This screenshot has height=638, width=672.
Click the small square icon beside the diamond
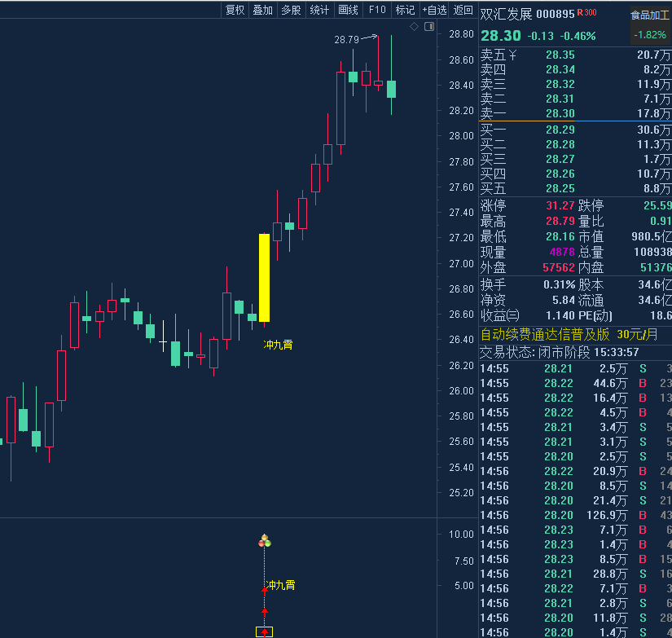tap(426, 27)
